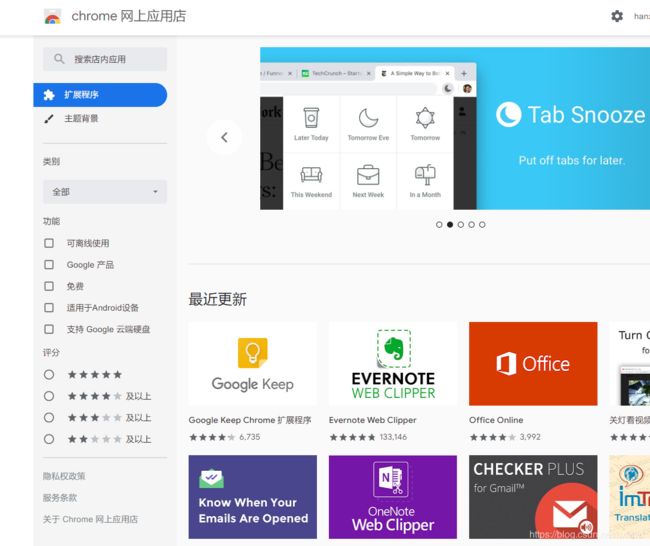Jump to first carousel slide dot

click(x=439, y=225)
